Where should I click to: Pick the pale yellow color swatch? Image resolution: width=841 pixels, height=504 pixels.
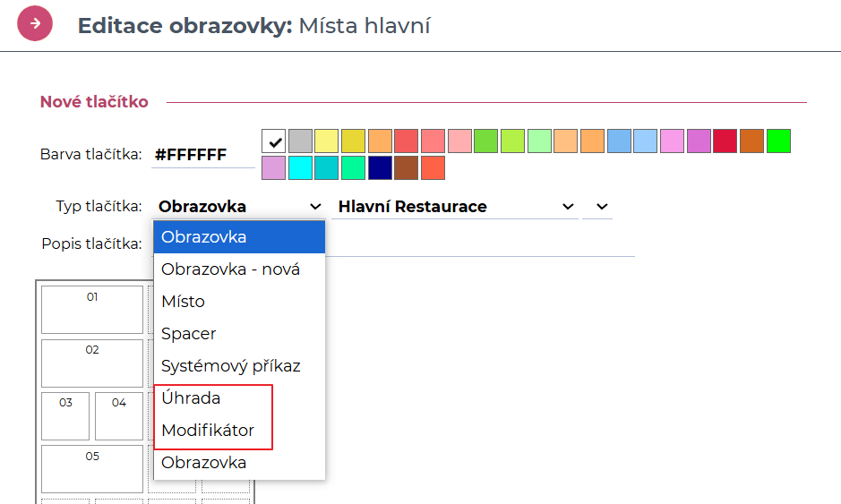point(327,141)
